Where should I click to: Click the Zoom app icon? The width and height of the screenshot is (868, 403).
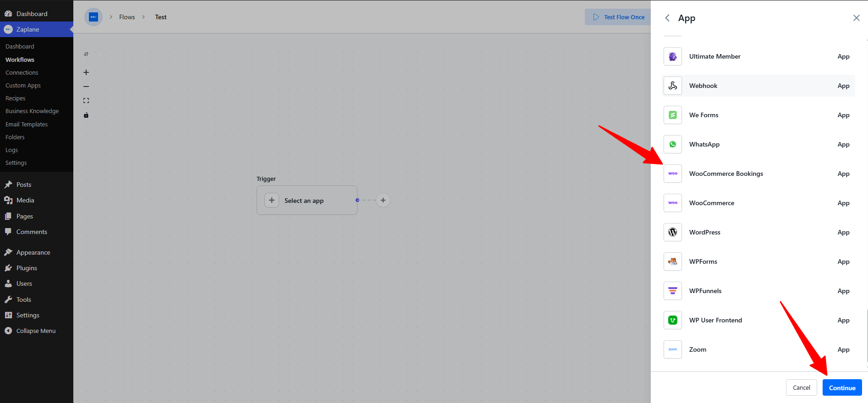(673, 349)
